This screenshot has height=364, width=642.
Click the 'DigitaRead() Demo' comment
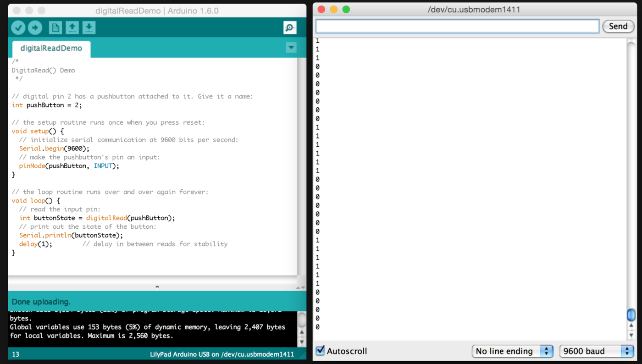(x=43, y=70)
